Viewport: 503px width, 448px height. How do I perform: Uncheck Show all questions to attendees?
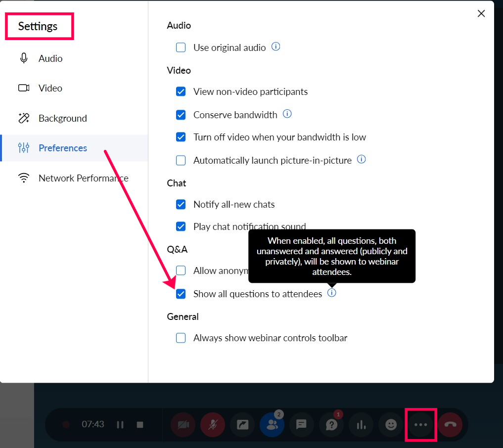coord(181,294)
